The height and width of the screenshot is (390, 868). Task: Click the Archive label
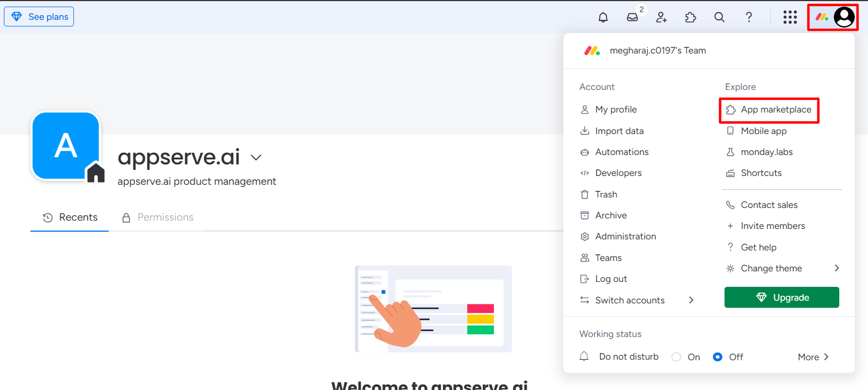click(x=611, y=216)
